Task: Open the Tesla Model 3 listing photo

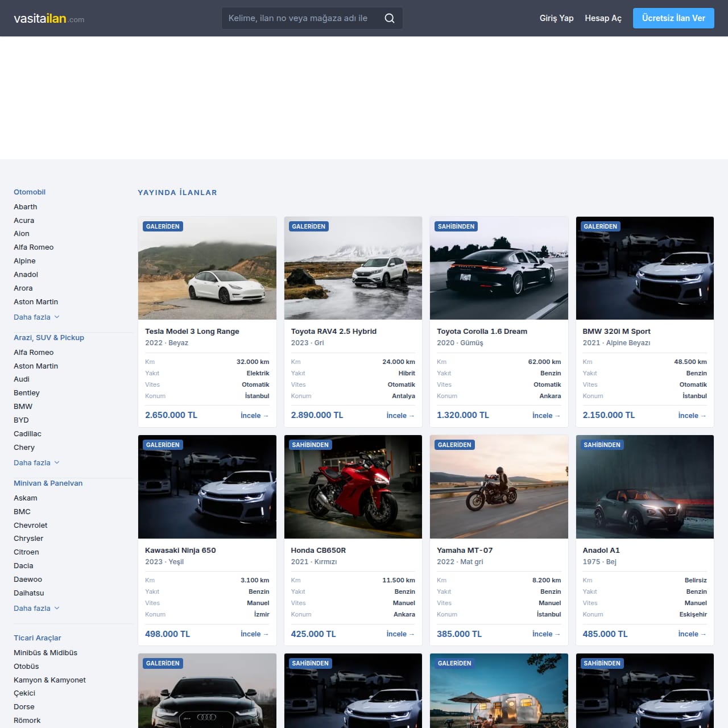Action: 207,268
